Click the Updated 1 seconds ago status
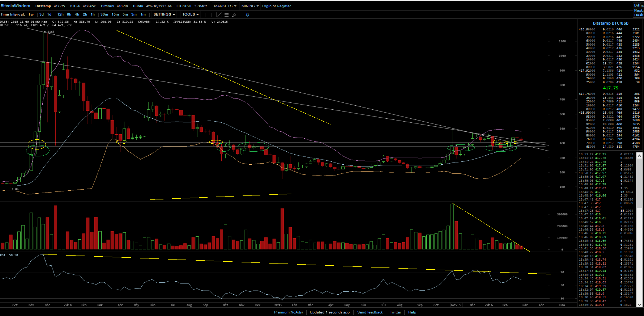This screenshot has width=644, height=316. [x=330, y=312]
